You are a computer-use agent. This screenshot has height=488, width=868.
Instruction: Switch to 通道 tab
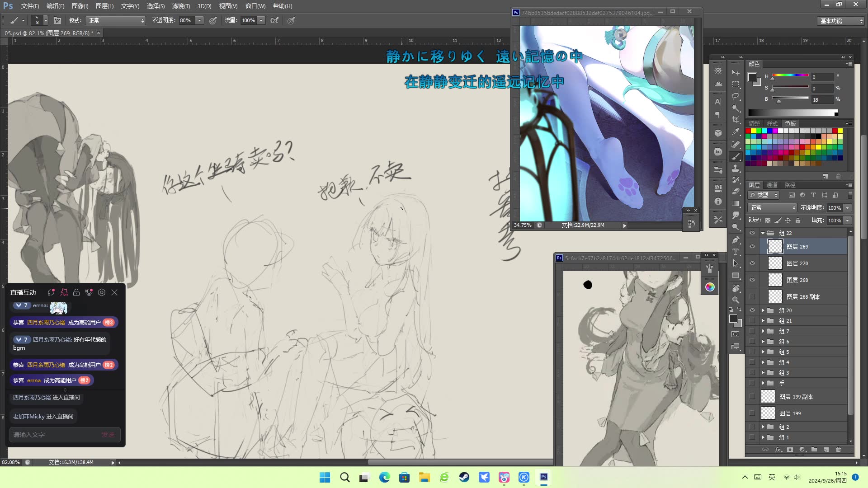click(772, 185)
